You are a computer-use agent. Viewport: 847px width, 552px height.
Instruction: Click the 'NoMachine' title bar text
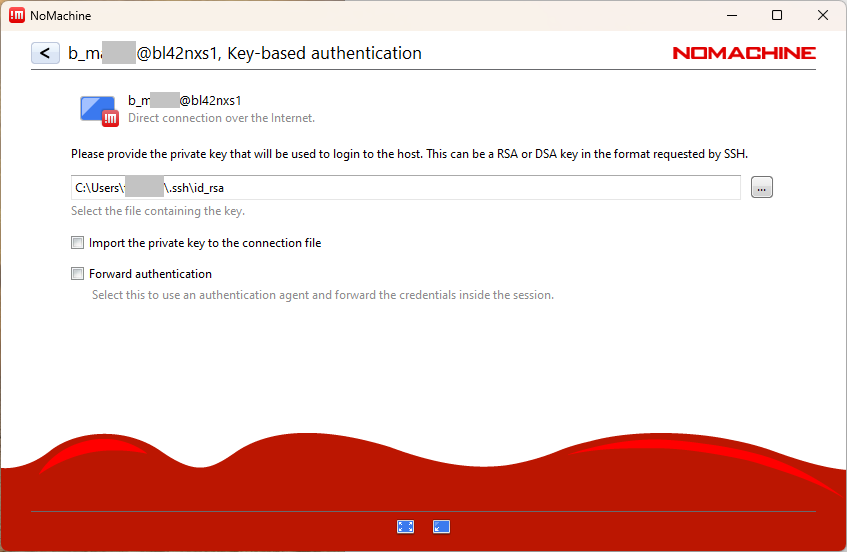(x=59, y=15)
